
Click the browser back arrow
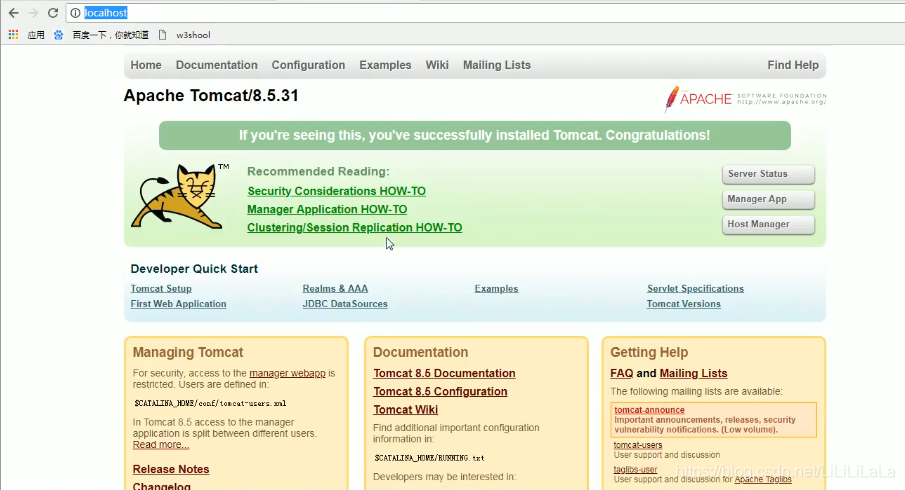(13, 13)
